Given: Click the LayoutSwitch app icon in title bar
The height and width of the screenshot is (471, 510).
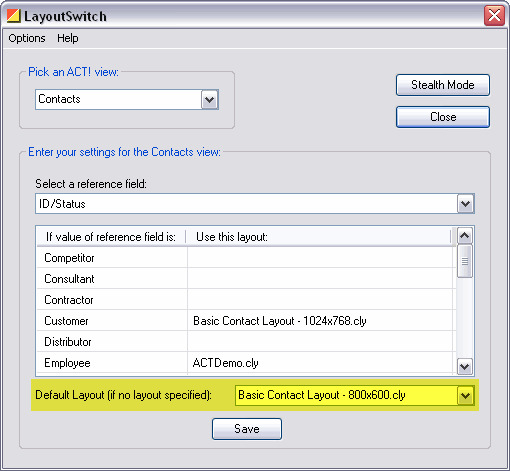Looking at the screenshot, I should [x=14, y=16].
